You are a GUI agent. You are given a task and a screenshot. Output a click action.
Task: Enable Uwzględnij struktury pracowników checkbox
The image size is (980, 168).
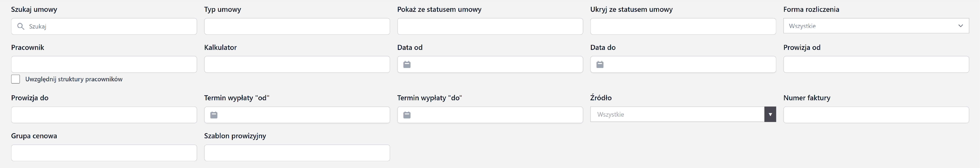coord(16,79)
